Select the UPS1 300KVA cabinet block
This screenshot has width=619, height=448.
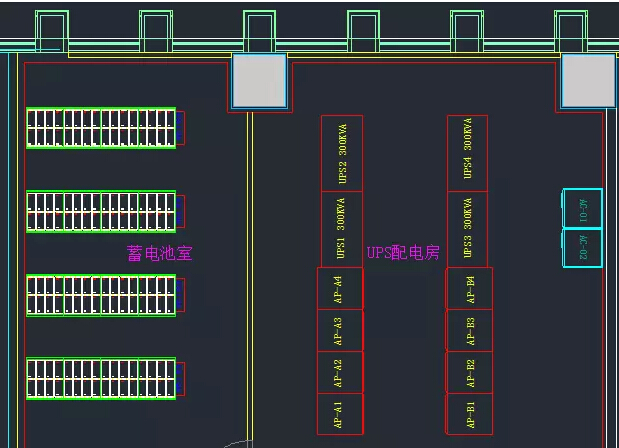[x=342, y=230]
